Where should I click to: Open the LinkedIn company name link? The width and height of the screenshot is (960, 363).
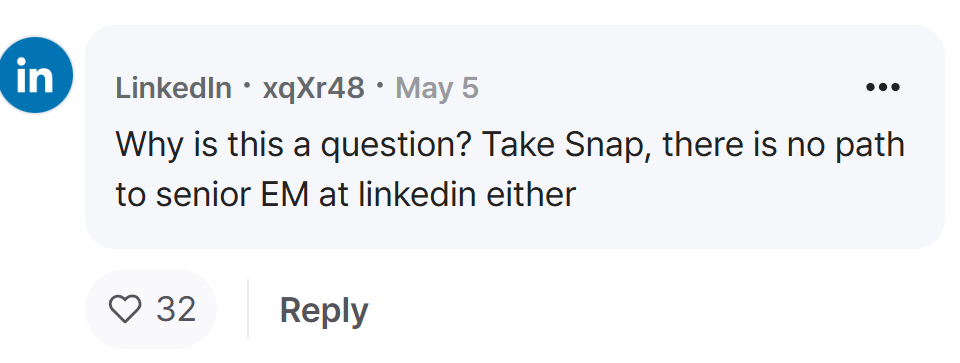point(173,88)
